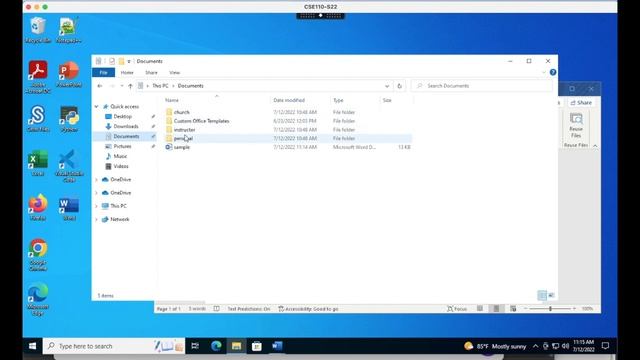
Task: Open Microsoft Edge desktop shortcut
Action: 38,299
